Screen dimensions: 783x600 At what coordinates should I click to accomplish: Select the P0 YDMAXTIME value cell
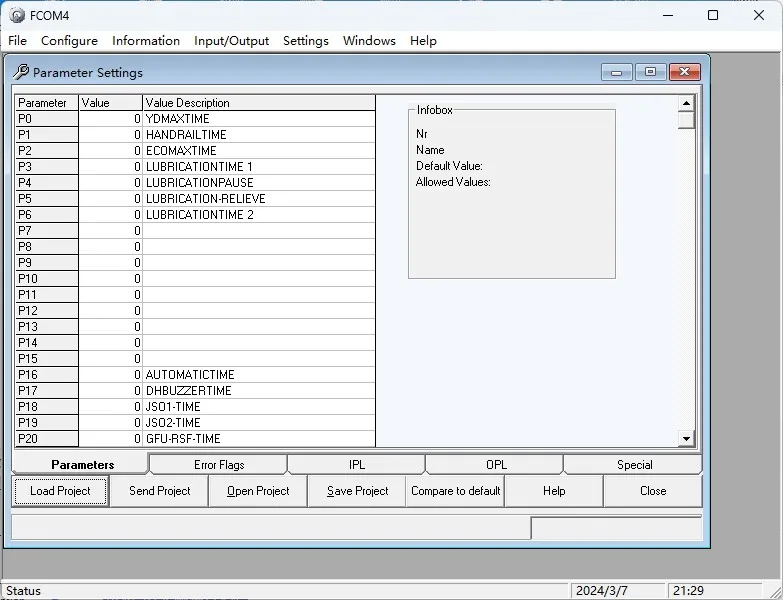110,119
